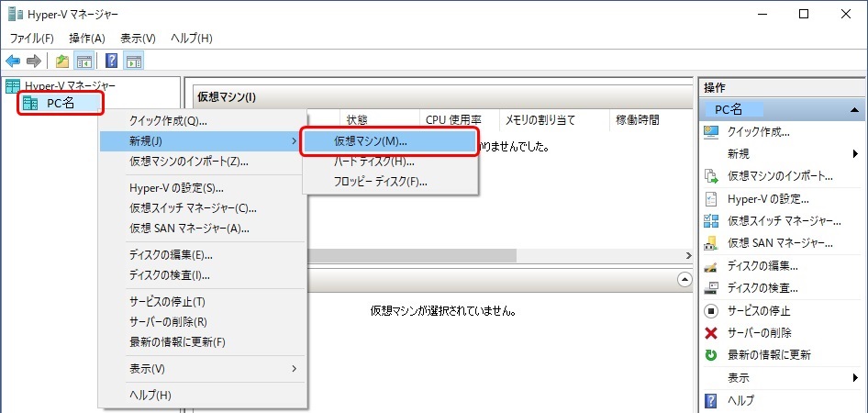Select 新規(J) in the context menu
This screenshot has width=868, height=413.
(x=203, y=141)
